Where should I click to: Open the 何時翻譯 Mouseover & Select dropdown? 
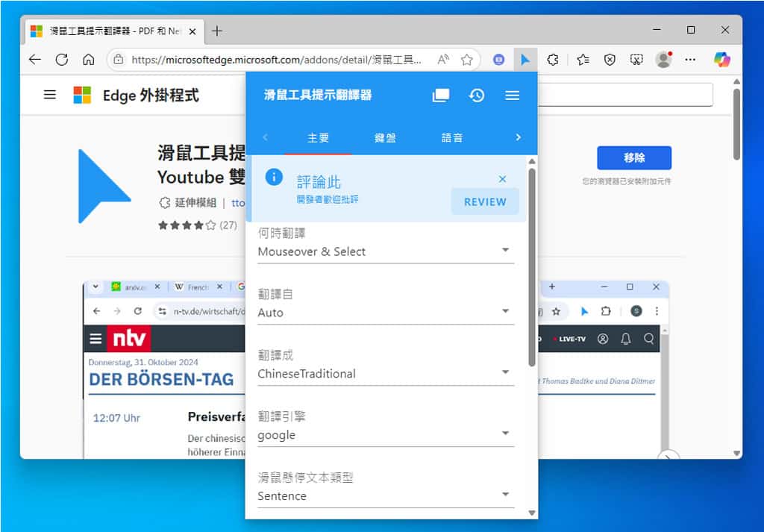click(386, 251)
